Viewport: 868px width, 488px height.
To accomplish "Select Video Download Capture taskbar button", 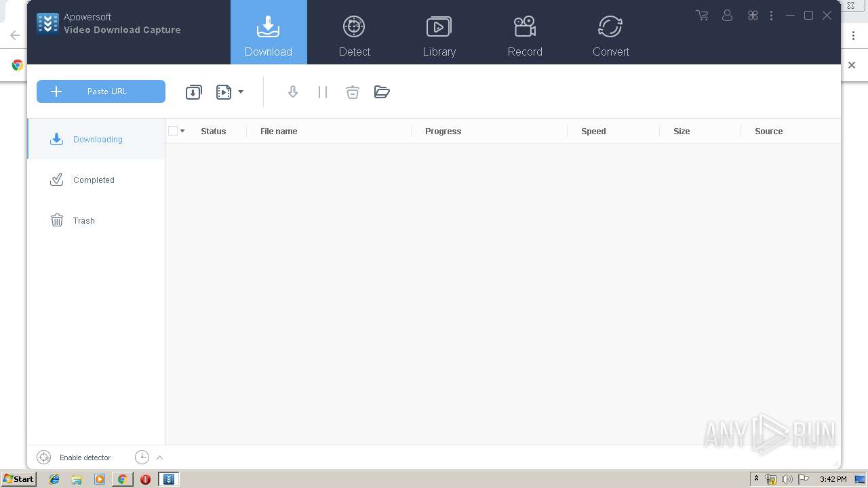I will pos(169,479).
